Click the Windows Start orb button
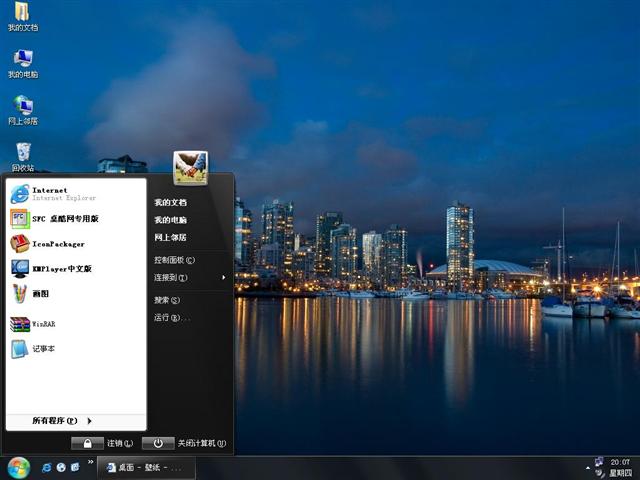The image size is (640, 480). click(18, 468)
